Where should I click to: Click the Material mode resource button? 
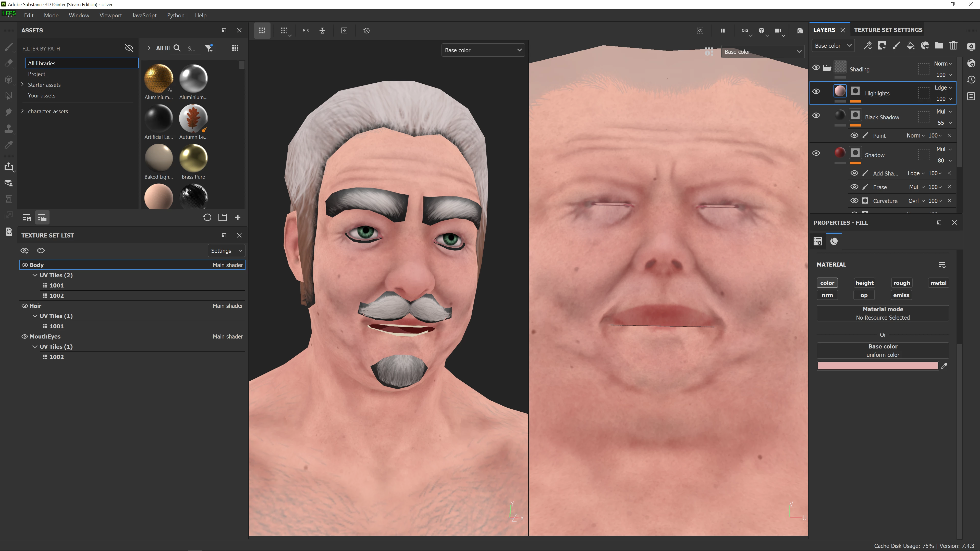tap(882, 313)
